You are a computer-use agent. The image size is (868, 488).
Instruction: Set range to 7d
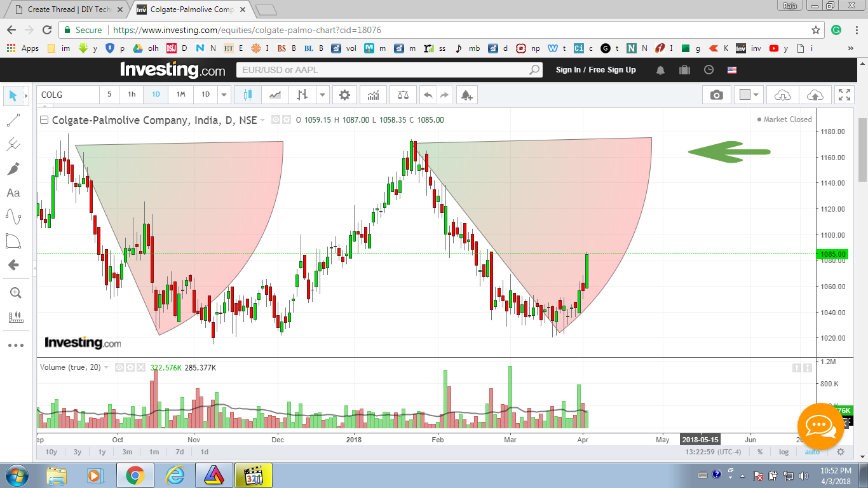[180, 452]
